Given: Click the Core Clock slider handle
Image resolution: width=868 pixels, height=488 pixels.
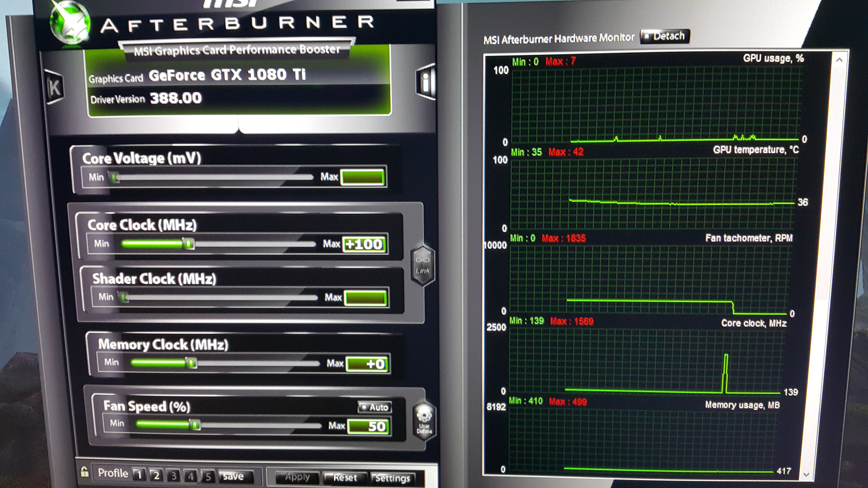Looking at the screenshot, I should point(188,244).
